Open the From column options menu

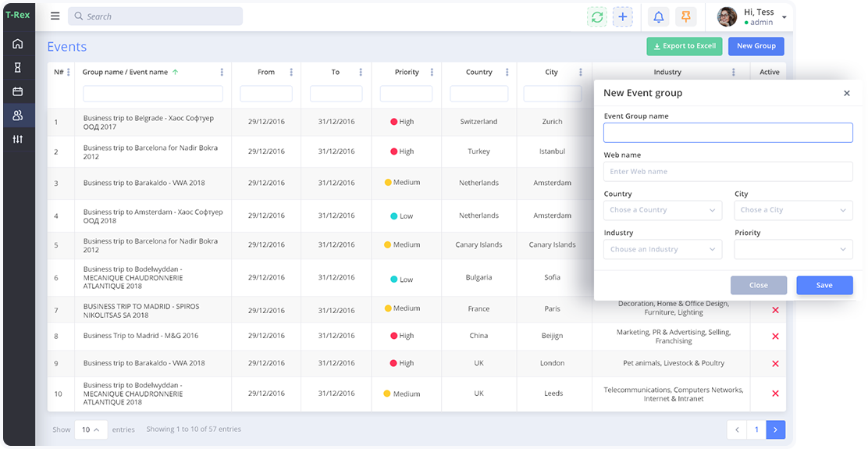[292, 73]
